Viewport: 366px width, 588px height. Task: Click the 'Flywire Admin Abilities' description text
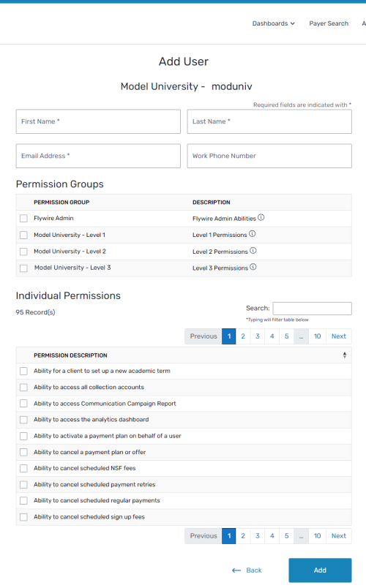[x=224, y=219]
